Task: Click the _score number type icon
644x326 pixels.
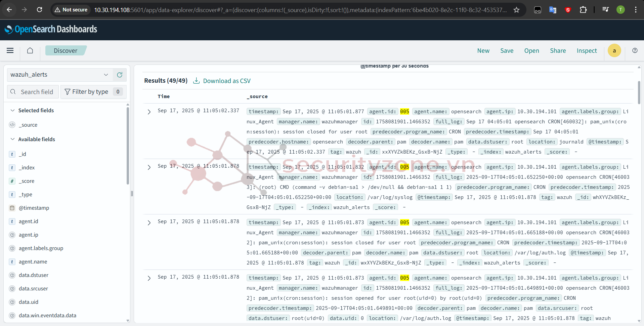Action: coord(12,181)
